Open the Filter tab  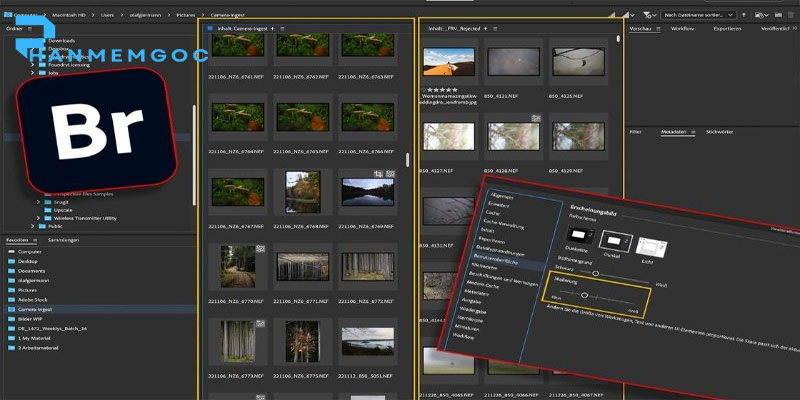(x=635, y=132)
